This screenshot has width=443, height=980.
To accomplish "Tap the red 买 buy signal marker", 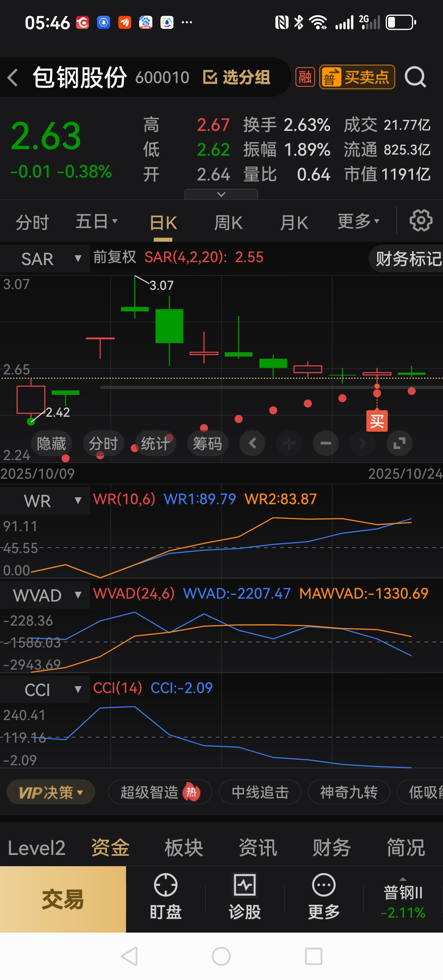I will 377,421.
